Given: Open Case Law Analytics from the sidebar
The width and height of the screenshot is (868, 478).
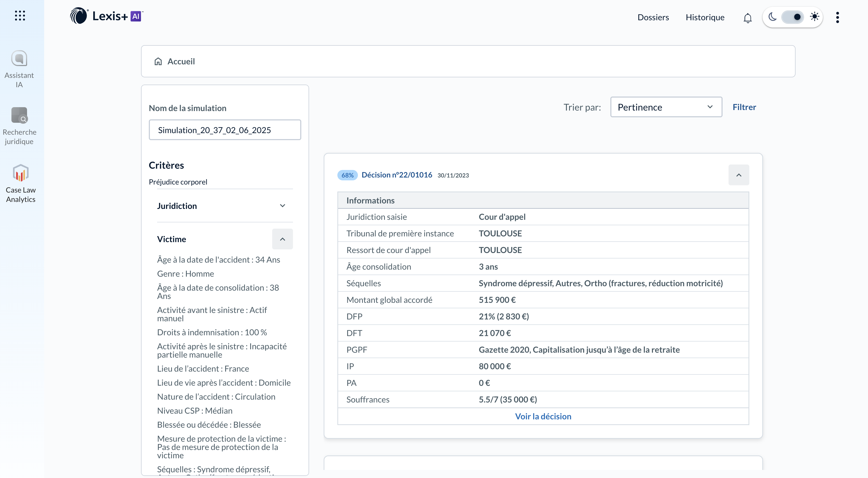Looking at the screenshot, I should tap(21, 173).
